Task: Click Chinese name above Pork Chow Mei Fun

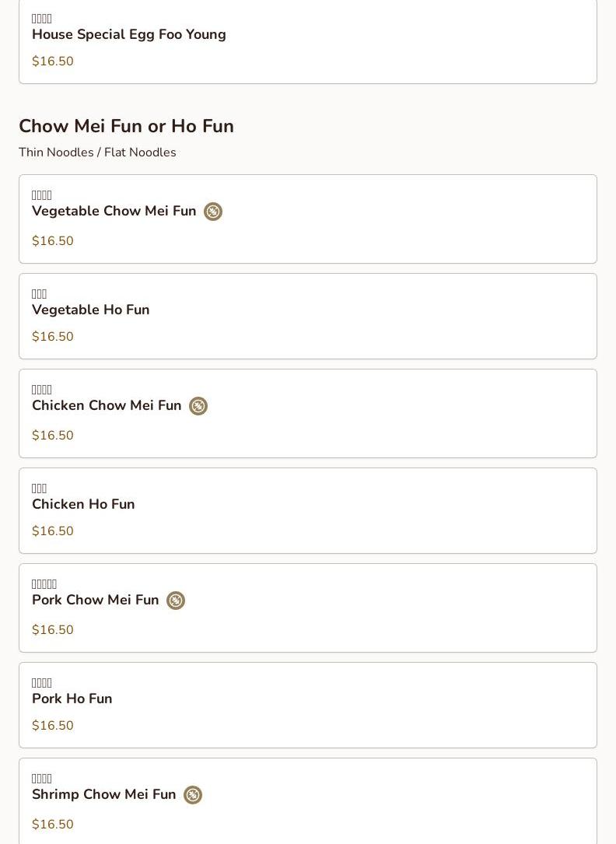Action: point(44,584)
